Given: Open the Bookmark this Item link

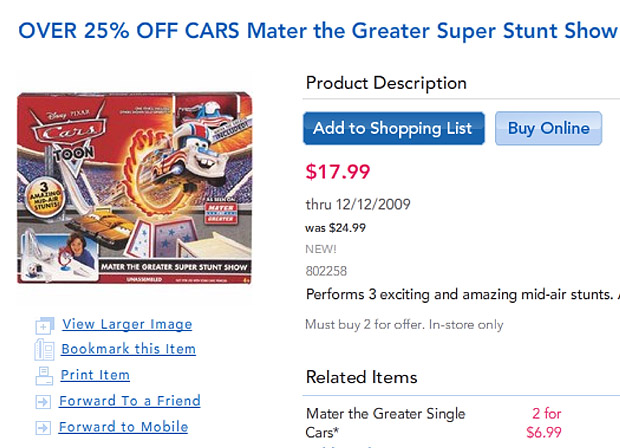Looking at the screenshot, I should pyautogui.click(x=128, y=349).
